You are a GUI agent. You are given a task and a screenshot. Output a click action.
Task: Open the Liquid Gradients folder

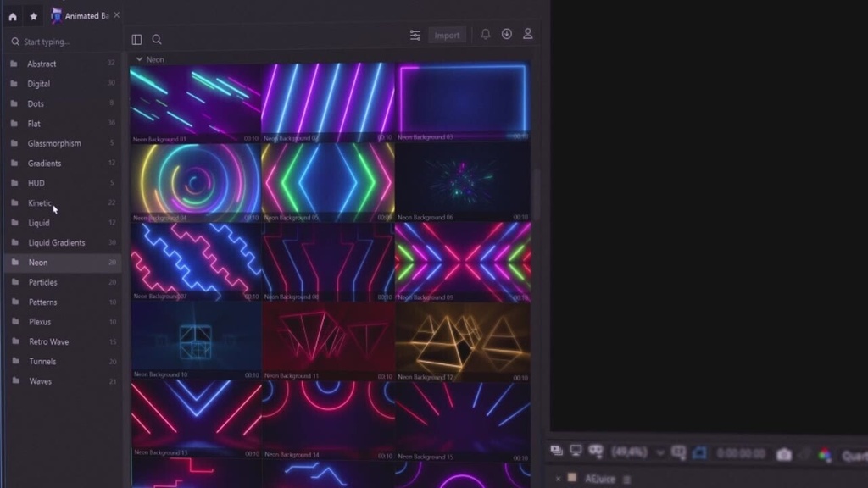coord(63,243)
